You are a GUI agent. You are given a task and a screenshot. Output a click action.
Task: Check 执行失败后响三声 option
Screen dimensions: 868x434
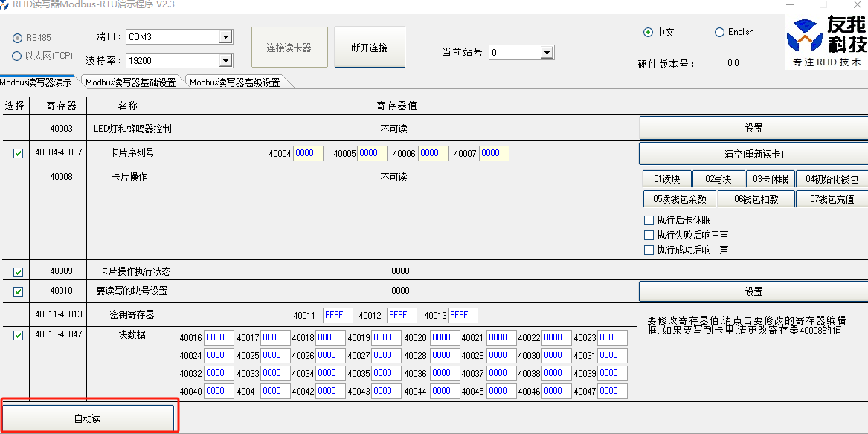click(649, 235)
